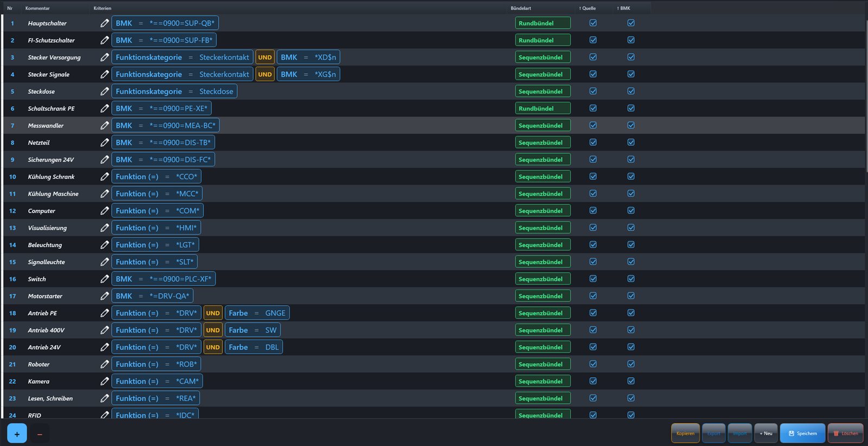This screenshot has height=446, width=868.
Task: Click the Kopieren button
Action: pyautogui.click(x=685, y=434)
